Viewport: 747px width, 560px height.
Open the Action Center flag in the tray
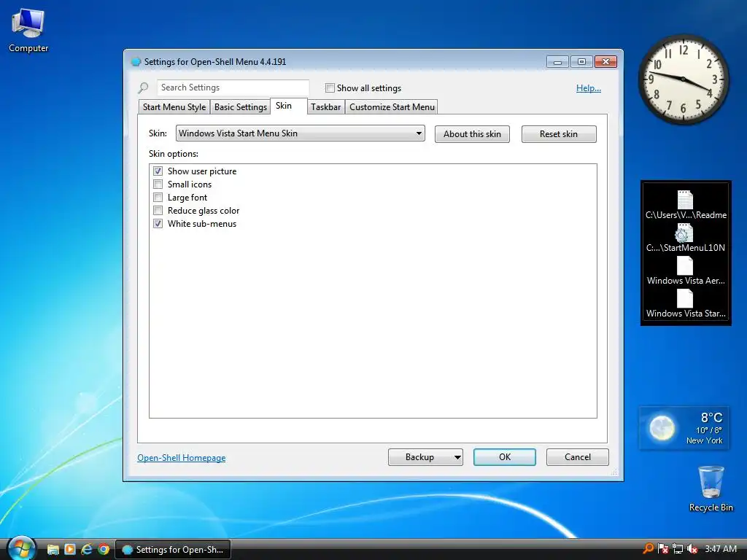(662, 549)
